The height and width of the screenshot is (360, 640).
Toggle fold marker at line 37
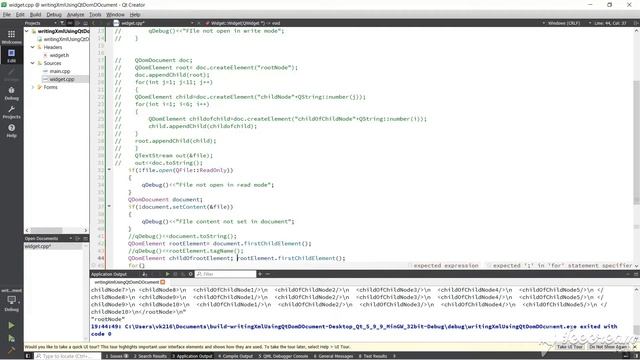click(109, 206)
